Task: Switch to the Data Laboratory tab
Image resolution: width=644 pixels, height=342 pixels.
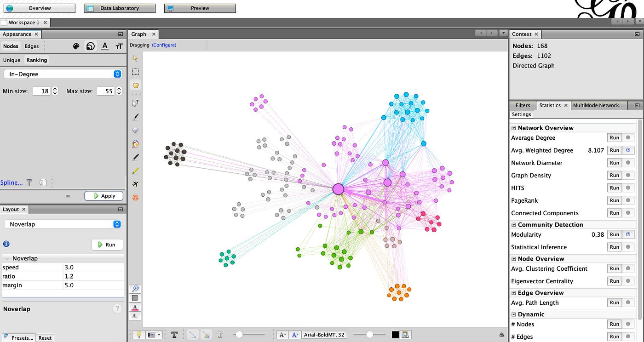Action: pyautogui.click(x=120, y=8)
